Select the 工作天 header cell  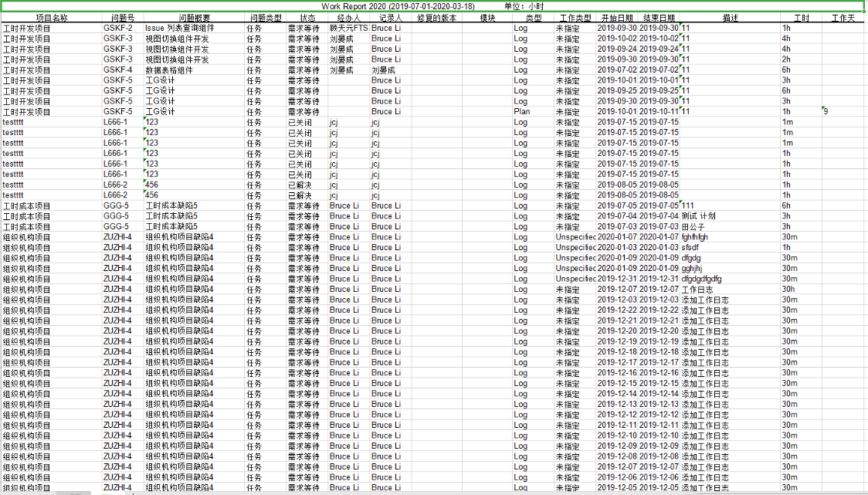[843, 17]
